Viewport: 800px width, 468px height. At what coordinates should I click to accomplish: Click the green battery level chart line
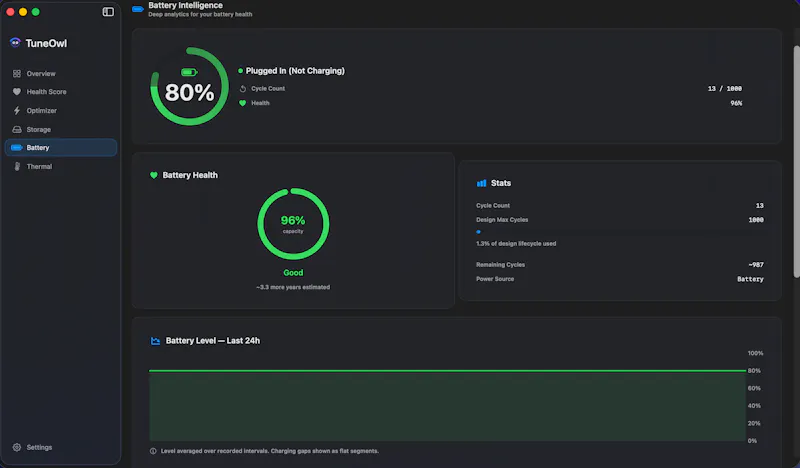[447, 371]
